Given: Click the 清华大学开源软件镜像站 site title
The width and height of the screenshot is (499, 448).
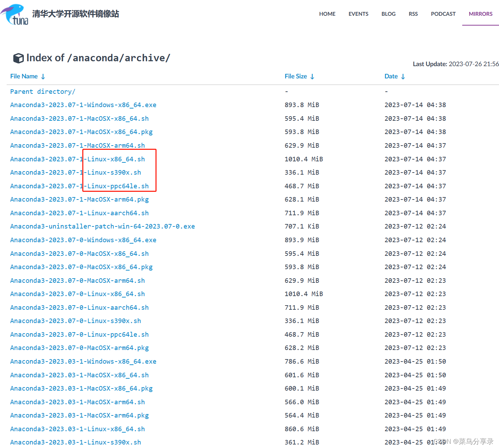Looking at the screenshot, I should [76, 14].
